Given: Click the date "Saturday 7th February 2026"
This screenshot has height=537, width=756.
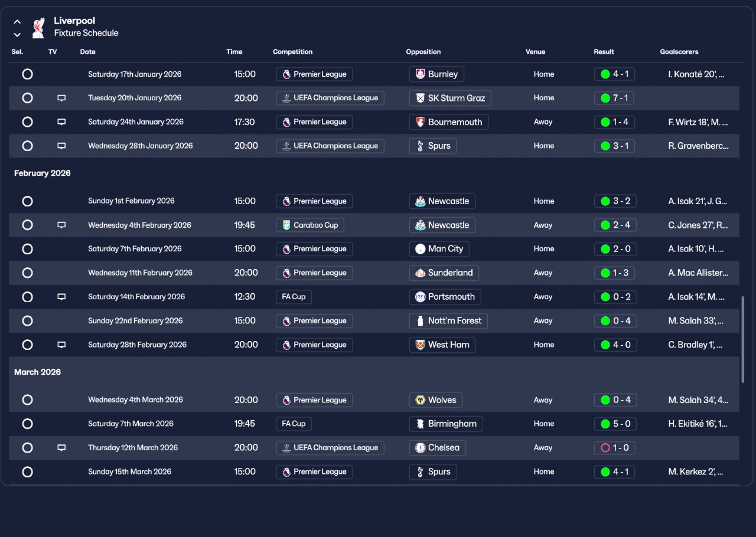Looking at the screenshot, I should pos(135,249).
